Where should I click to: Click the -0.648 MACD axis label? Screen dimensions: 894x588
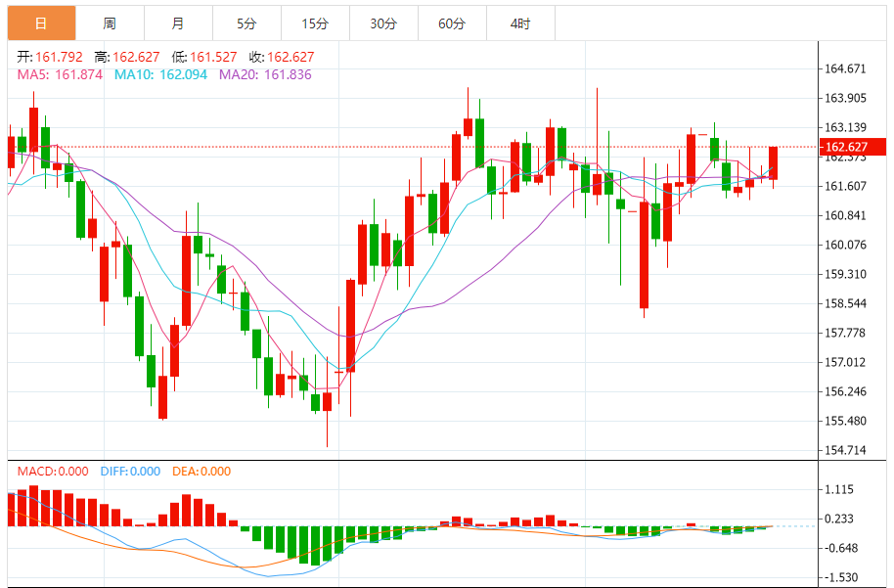pyautogui.click(x=841, y=548)
